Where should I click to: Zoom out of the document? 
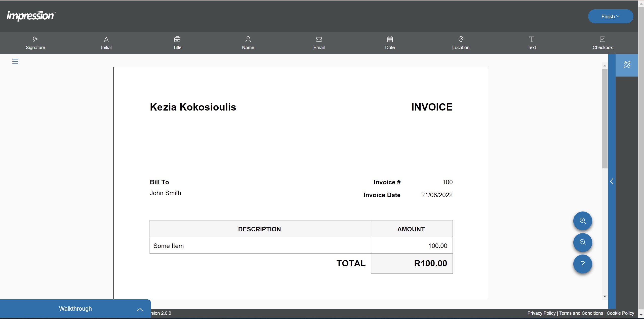pyautogui.click(x=582, y=242)
